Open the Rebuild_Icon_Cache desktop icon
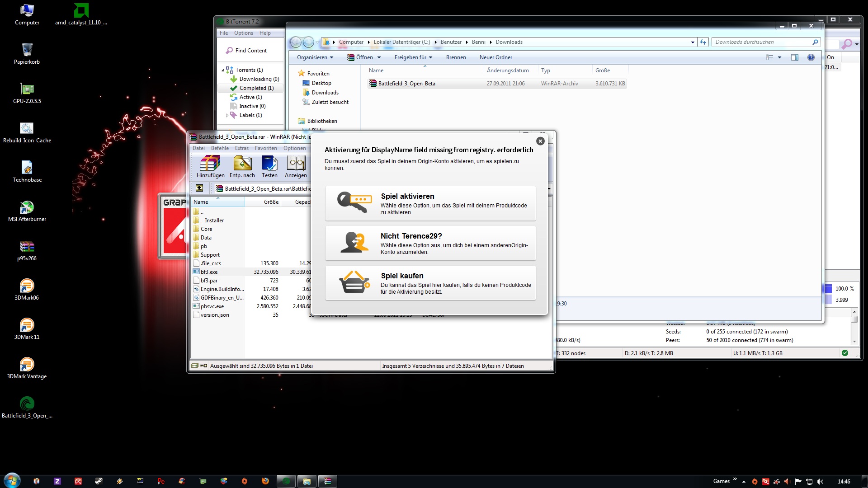The width and height of the screenshot is (868, 488). click(27, 132)
